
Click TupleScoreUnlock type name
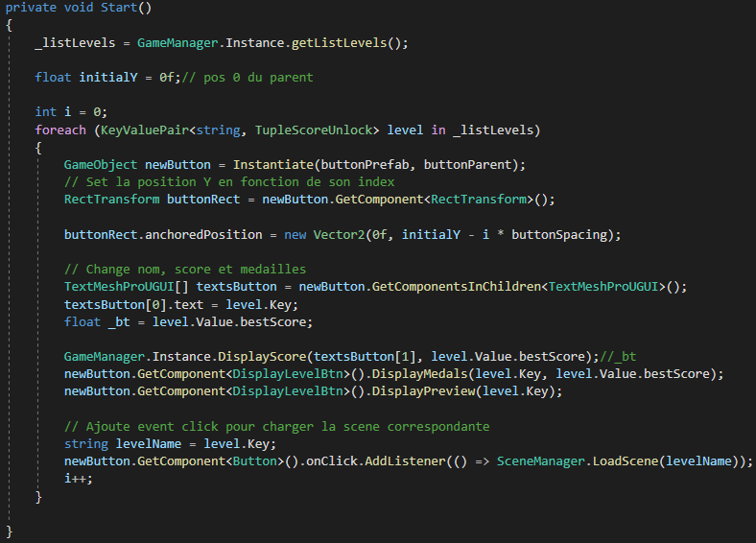click(x=314, y=130)
